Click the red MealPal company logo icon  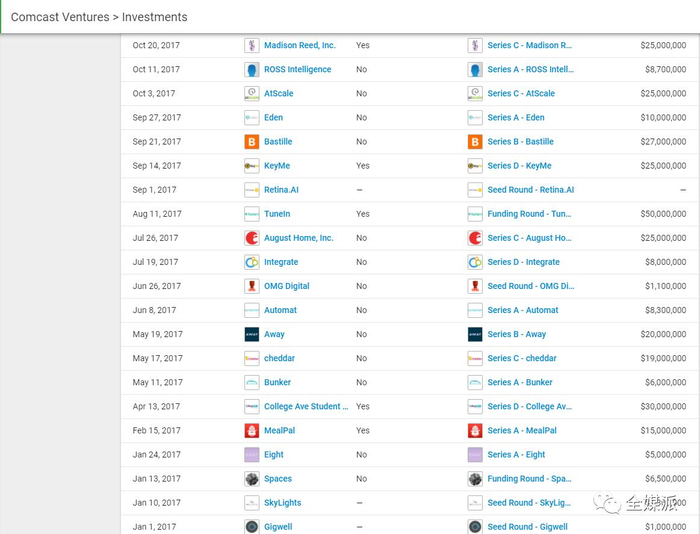click(252, 431)
